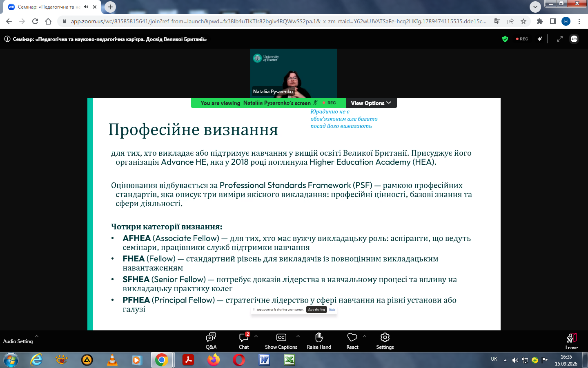The height and width of the screenshot is (368, 588).
Task: Expand the chevron next to React
Action: 365,336
